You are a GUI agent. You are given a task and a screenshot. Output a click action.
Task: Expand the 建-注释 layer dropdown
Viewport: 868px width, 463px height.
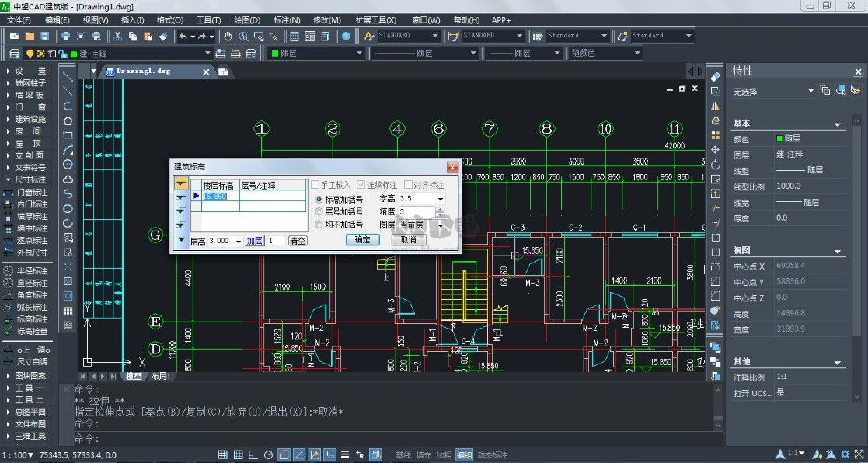tap(207, 54)
